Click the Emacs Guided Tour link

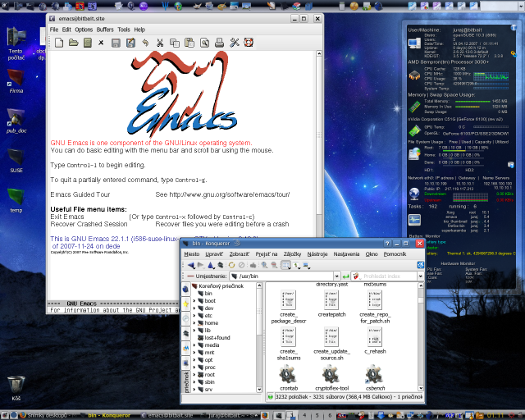pyautogui.click(x=80, y=194)
